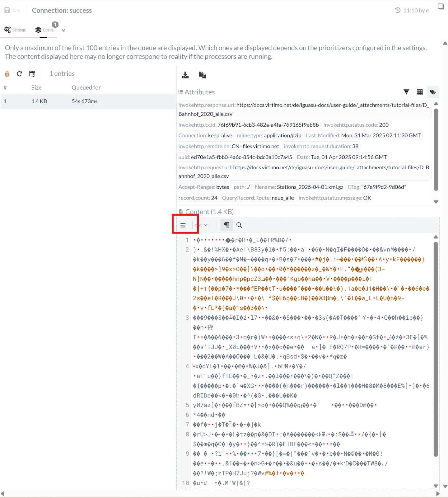Open the Settings tab
The height and width of the screenshot is (498, 448).
[15, 30]
